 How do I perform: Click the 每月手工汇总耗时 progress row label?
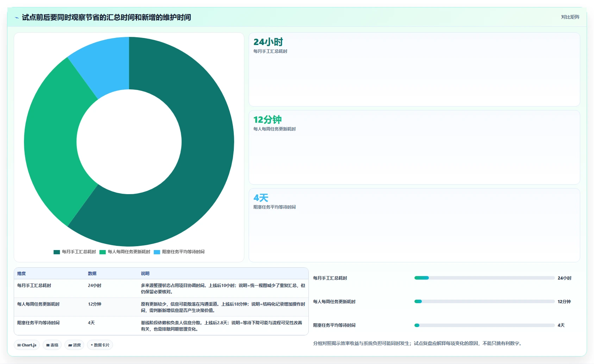[330, 278]
